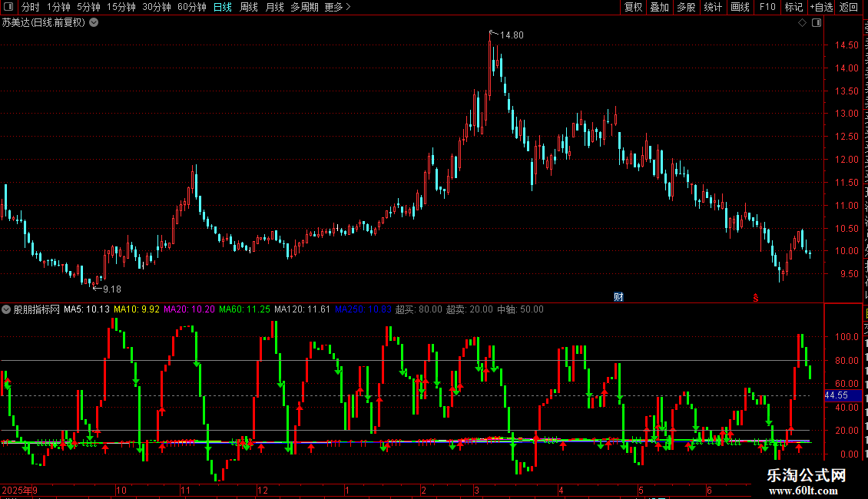
Task: Click MA60: 11.25 indicator value
Action: 245,309
